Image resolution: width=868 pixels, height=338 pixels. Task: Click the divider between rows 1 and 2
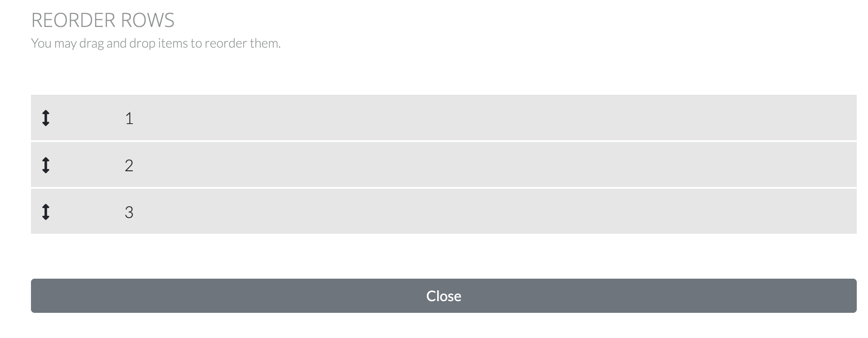point(443,141)
